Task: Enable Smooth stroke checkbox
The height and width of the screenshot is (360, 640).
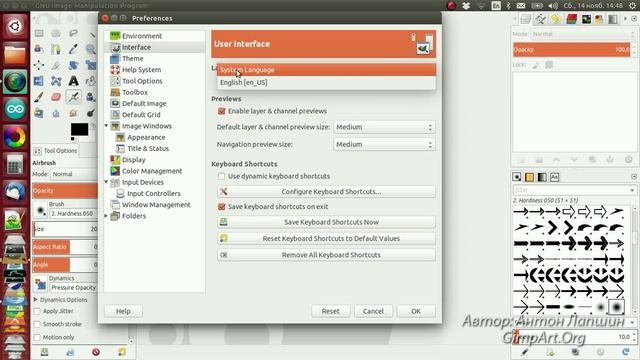Action: click(37, 324)
